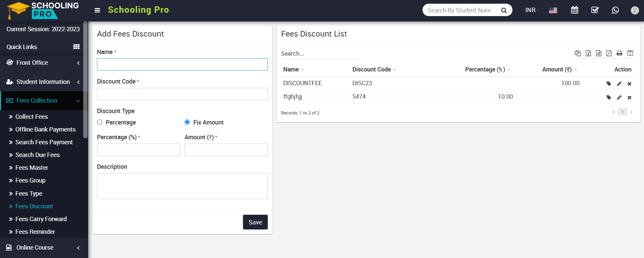This screenshot has height=258, width=644.
Task: Open Fees Master menu item
Action: (x=32, y=168)
